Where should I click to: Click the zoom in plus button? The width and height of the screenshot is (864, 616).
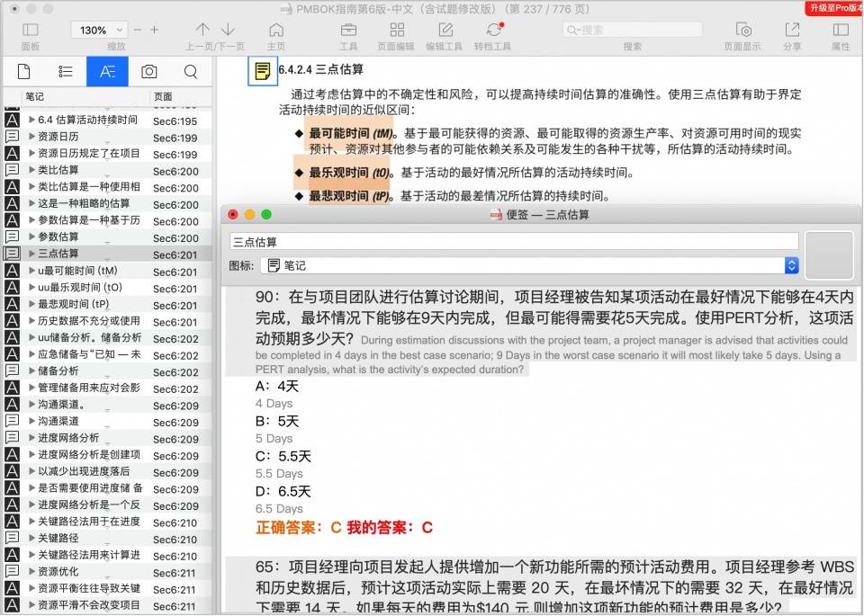(x=154, y=30)
